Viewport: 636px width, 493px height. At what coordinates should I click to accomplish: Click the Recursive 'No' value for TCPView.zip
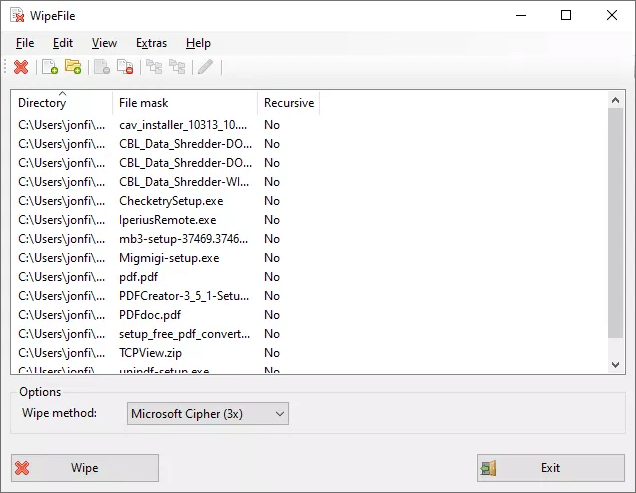pos(272,353)
